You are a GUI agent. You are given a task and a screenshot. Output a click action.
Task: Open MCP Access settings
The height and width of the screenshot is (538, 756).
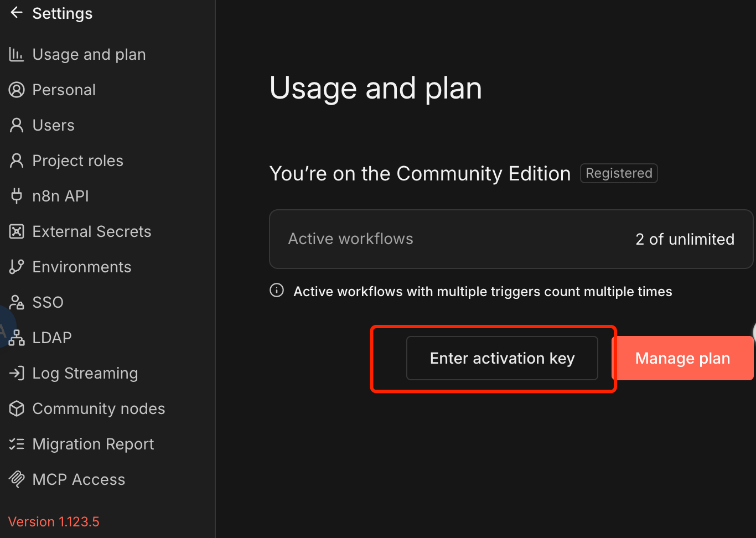[79, 479]
